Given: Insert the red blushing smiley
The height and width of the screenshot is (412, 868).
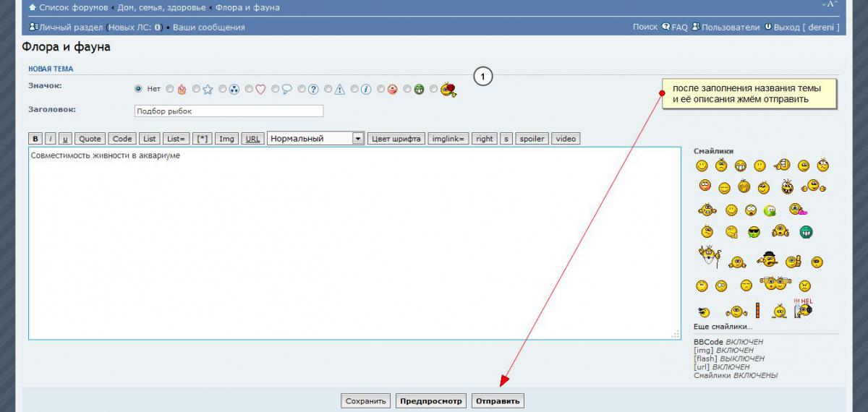Looking at the screenshot, I should [705, 186].
